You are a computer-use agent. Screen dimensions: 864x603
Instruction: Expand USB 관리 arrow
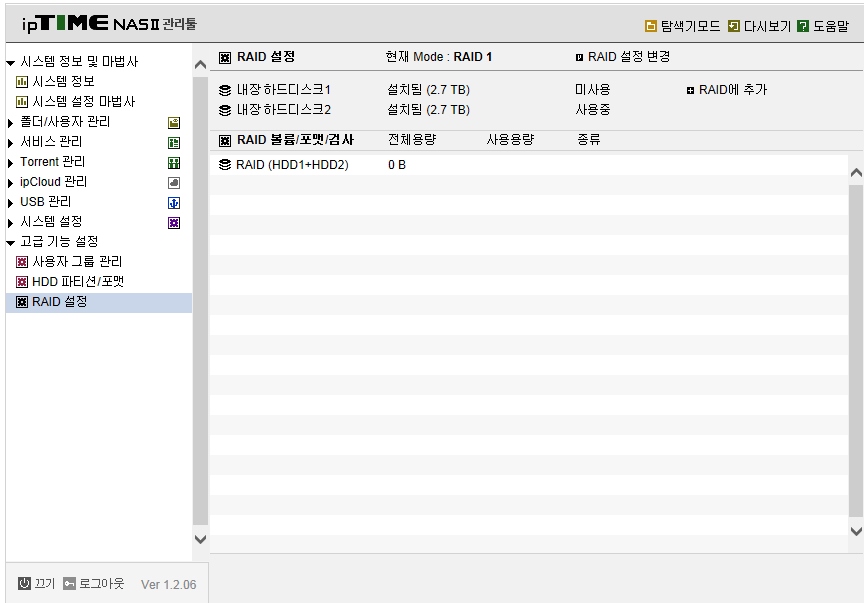(10, 203)
